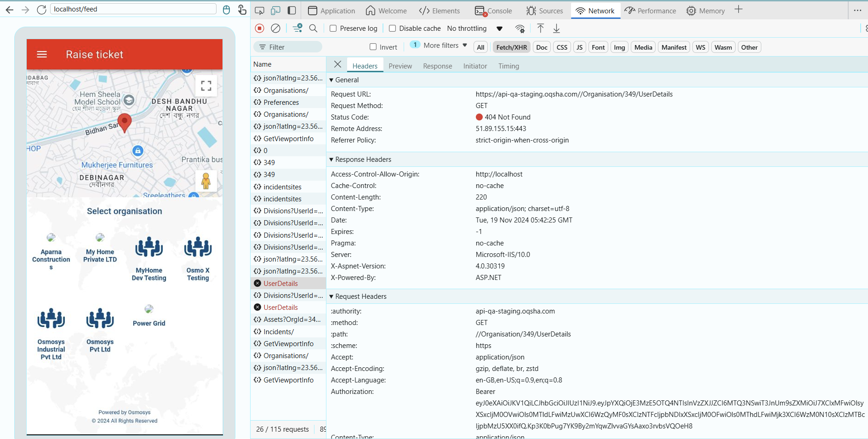Click the Street View pegman icon
Image resolution: width=868 pixels, height=439 pixels.
coord(206,181)
